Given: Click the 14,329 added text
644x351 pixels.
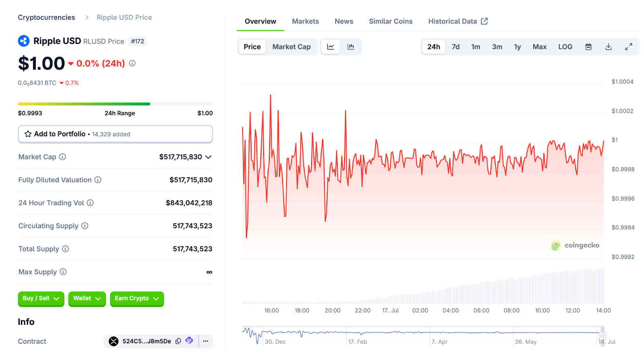Looking at the screenshot, I should coord(111,134).
